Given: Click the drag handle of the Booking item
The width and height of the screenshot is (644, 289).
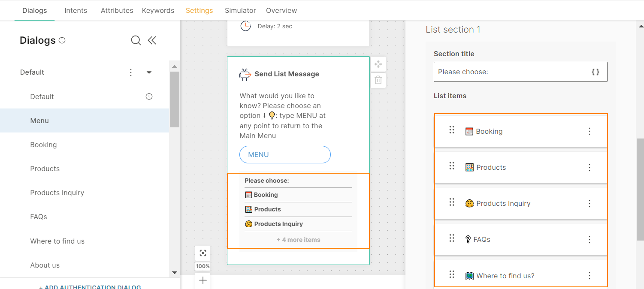Looking at the screenshot, I should tap(451, 130).
